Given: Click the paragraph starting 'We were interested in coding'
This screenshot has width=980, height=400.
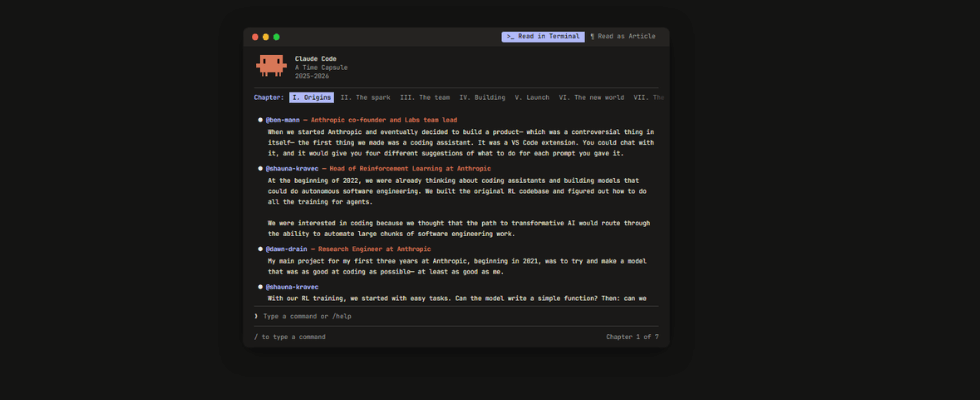Looking at the screenshot, I should [459, 228].
